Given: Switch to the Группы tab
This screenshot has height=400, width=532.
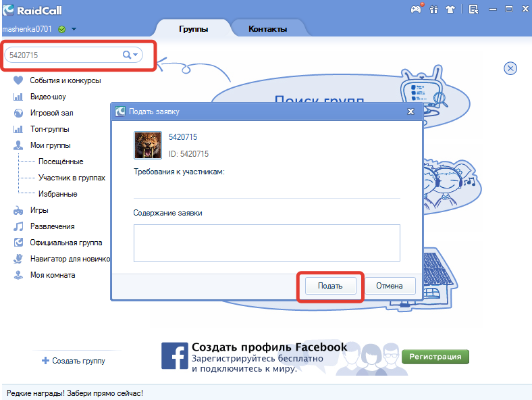Looking at the screenshot, I should pyautogui.click(x=193, y=29).
